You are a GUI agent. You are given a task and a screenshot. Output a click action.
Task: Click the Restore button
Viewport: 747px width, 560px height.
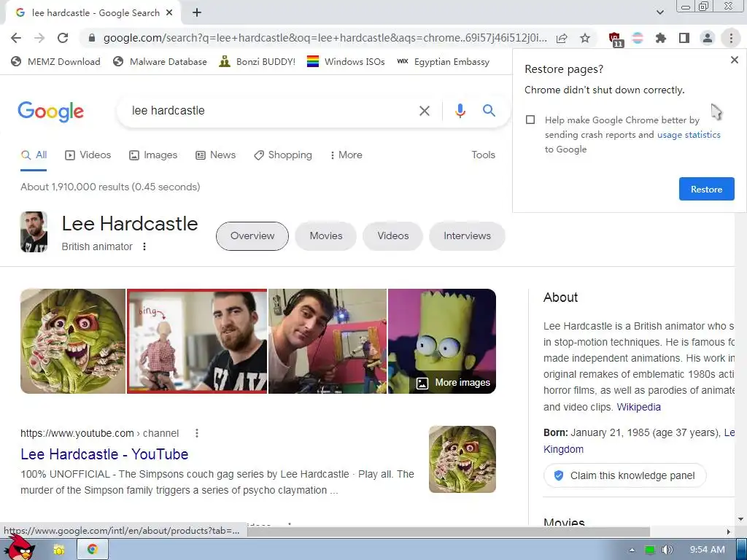pos(706,189)
